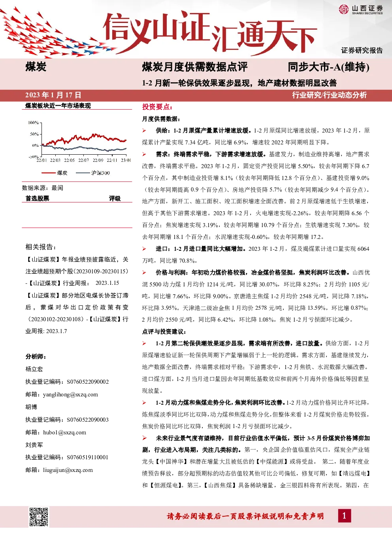392x555 pixels.
Task: Click the bullet arrow before 供给
Action: point(145,131)
